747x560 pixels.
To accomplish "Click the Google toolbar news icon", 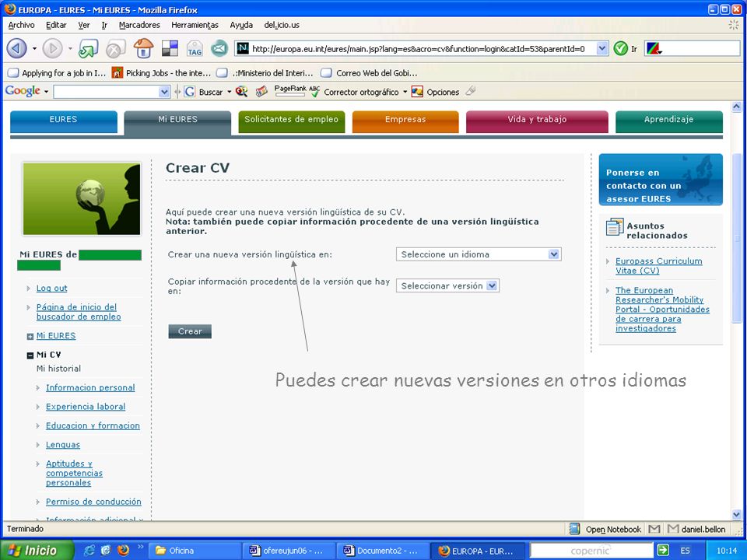I will pos(261,92).
